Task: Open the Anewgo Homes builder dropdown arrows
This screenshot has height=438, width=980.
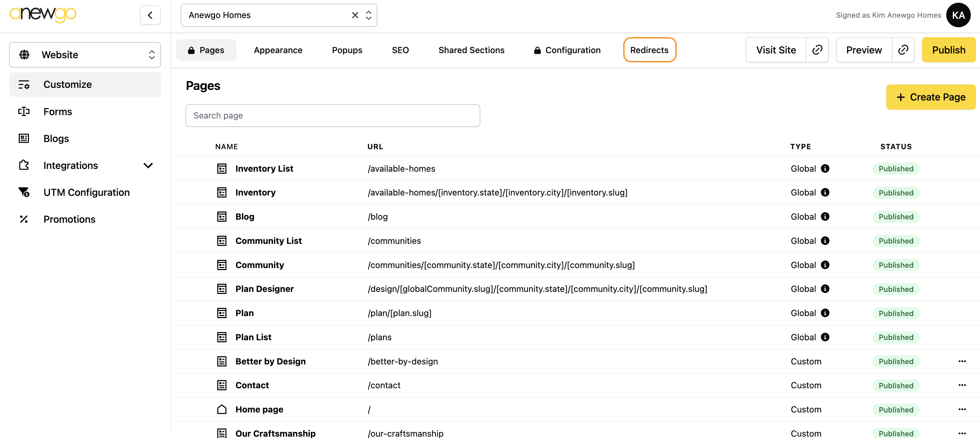Action: (x=368, y=15)
